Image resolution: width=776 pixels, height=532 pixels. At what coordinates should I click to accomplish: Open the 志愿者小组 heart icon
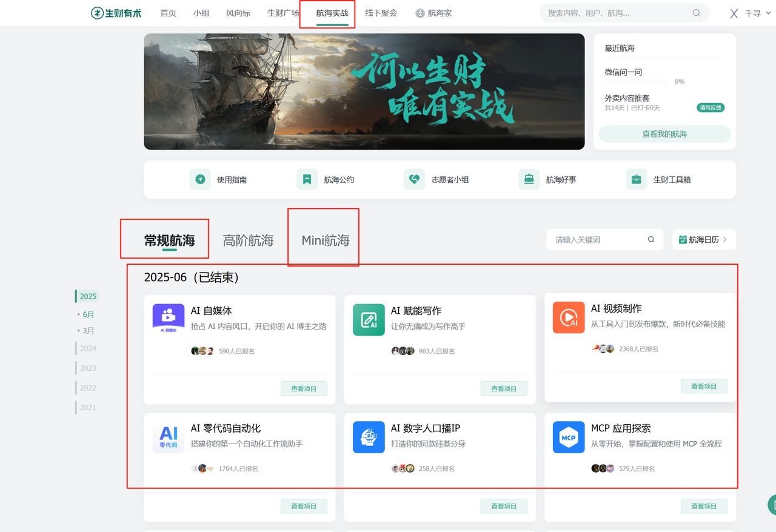click(414, 179)
